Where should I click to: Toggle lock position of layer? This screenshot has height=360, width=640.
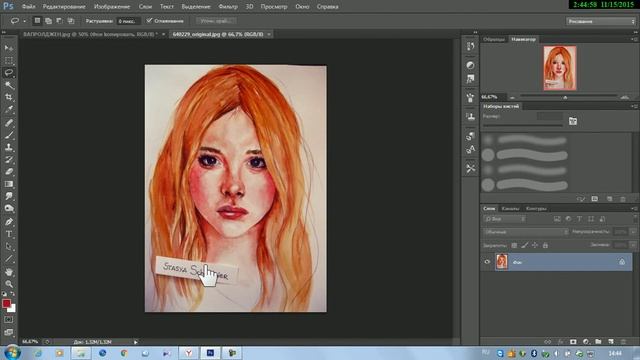pyautogui.click(x=535, y=245)
